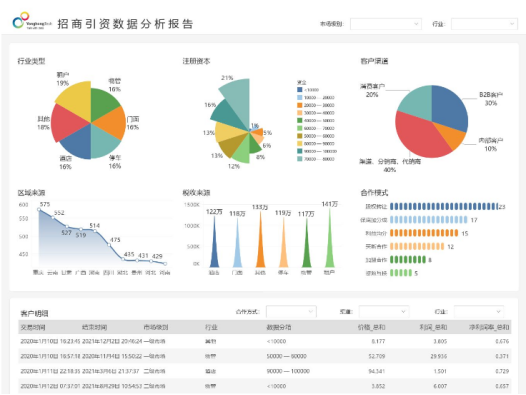Select the dark blue <10000 legend swatch
The image size is (526, 395).
300,90
